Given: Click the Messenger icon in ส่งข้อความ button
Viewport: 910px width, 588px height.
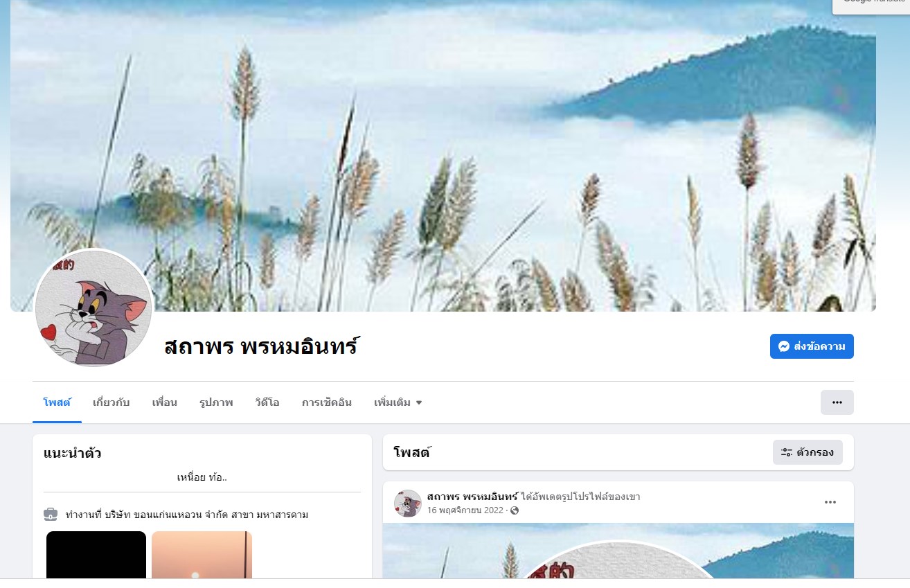Looking at the screenshot, I should click(x=784, y=346).
